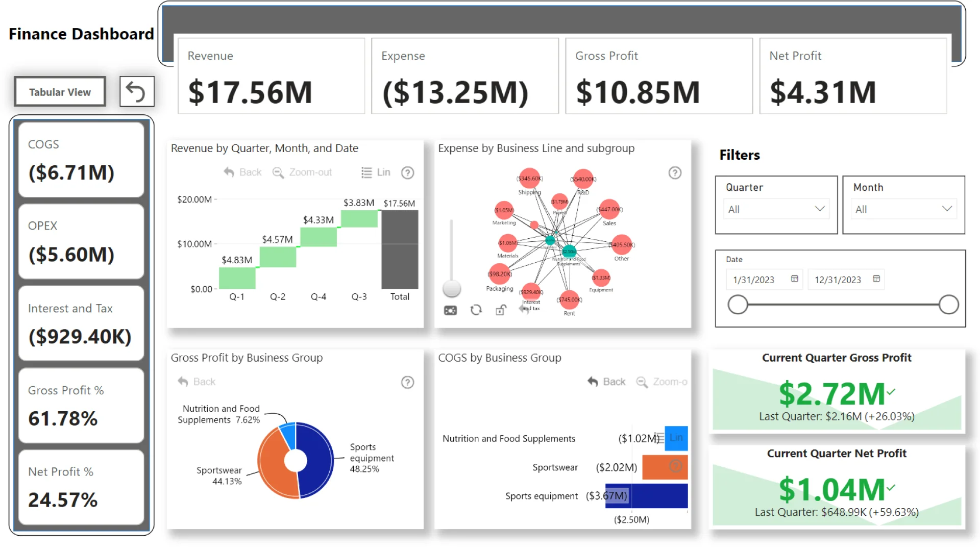The height and width of the screenshot is (551, 980).
Task: Select the Other expense node
Action: coord(621,245)
